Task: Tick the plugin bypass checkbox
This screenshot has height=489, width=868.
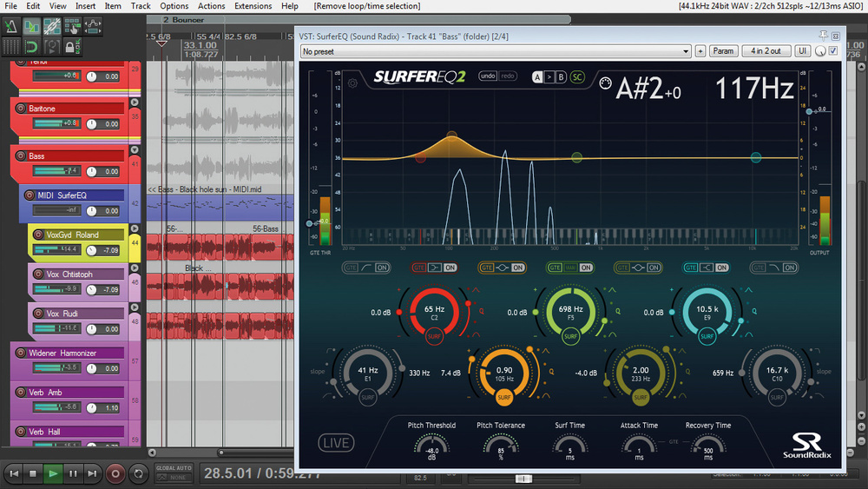Action: [x=834, y=51]
